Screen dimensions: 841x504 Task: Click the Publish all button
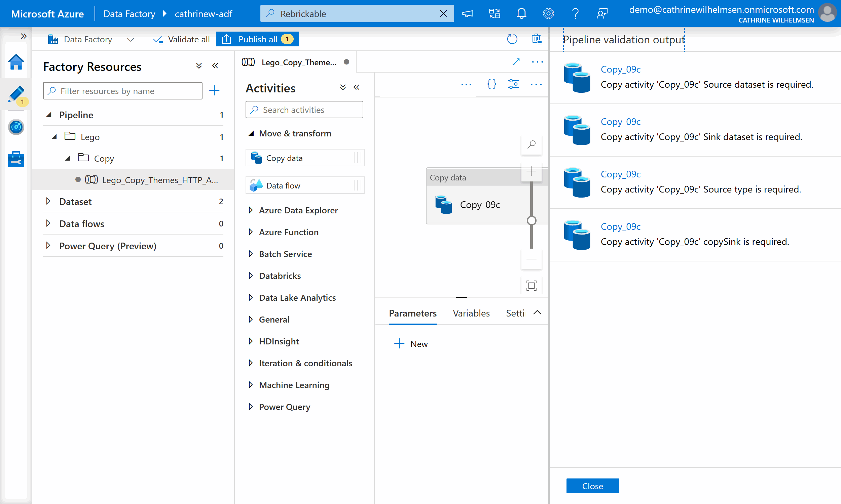tap(257, 39)
